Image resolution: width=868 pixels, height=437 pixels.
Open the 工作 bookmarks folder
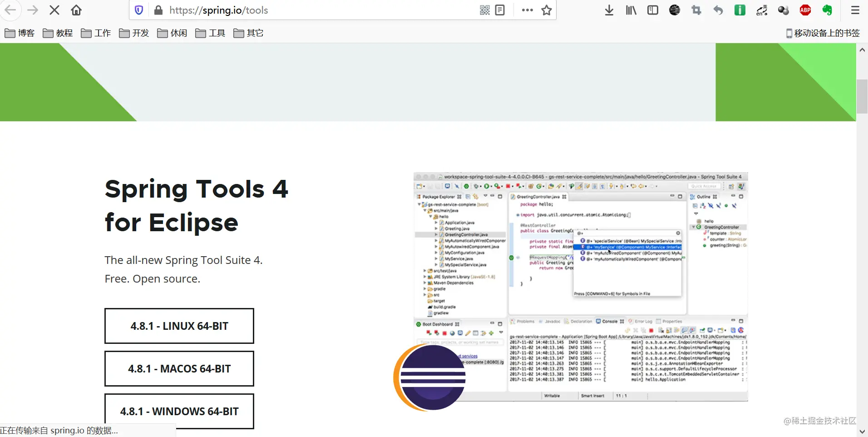coord(96,33)
